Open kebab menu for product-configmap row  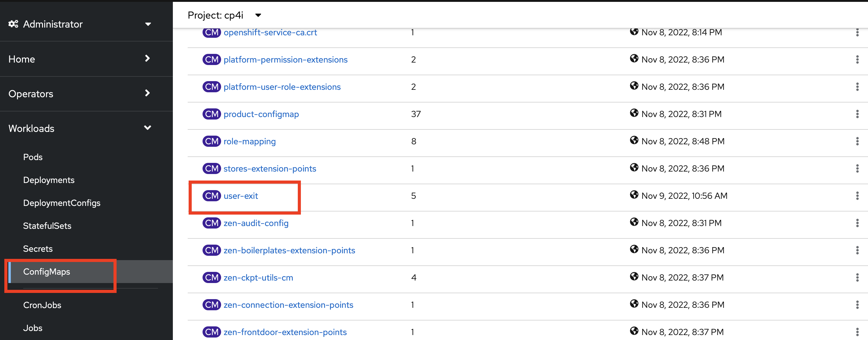pyautogui.click(x=857, y=114)
